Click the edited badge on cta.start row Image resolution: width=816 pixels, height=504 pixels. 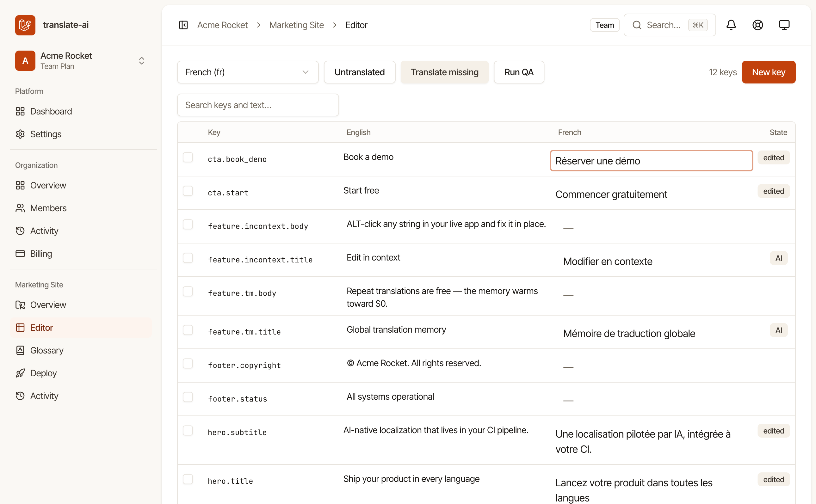coord(773,191)
